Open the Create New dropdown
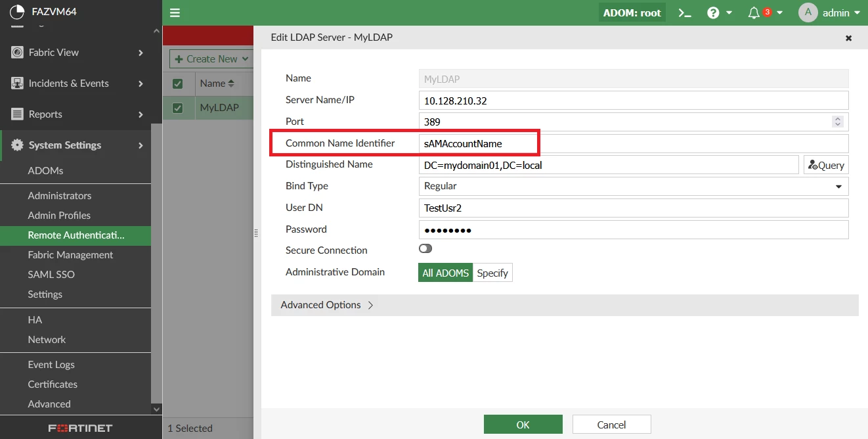The image size is (868, 439). click(211, 59)
